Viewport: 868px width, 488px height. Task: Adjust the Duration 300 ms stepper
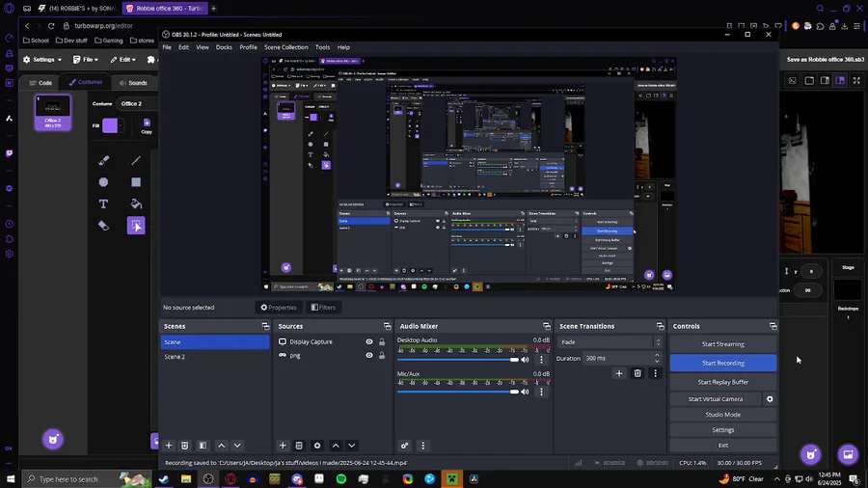point(657,358)
